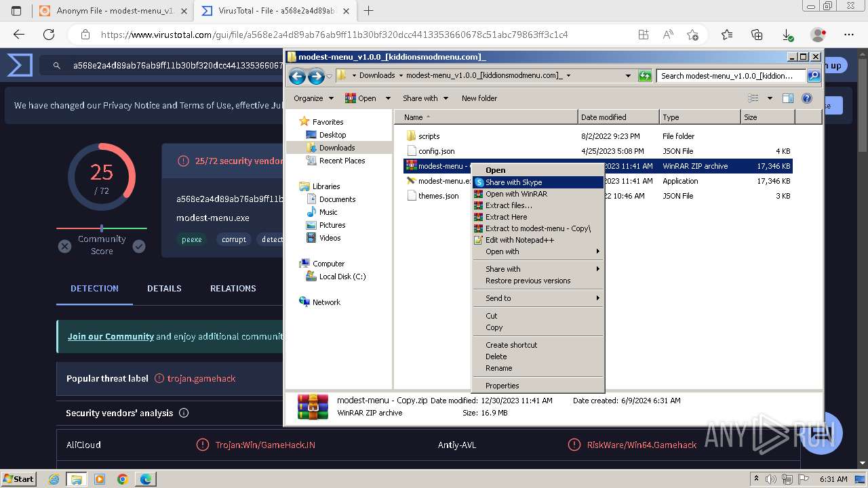Select Computer in navigation pane

point(322,264)
